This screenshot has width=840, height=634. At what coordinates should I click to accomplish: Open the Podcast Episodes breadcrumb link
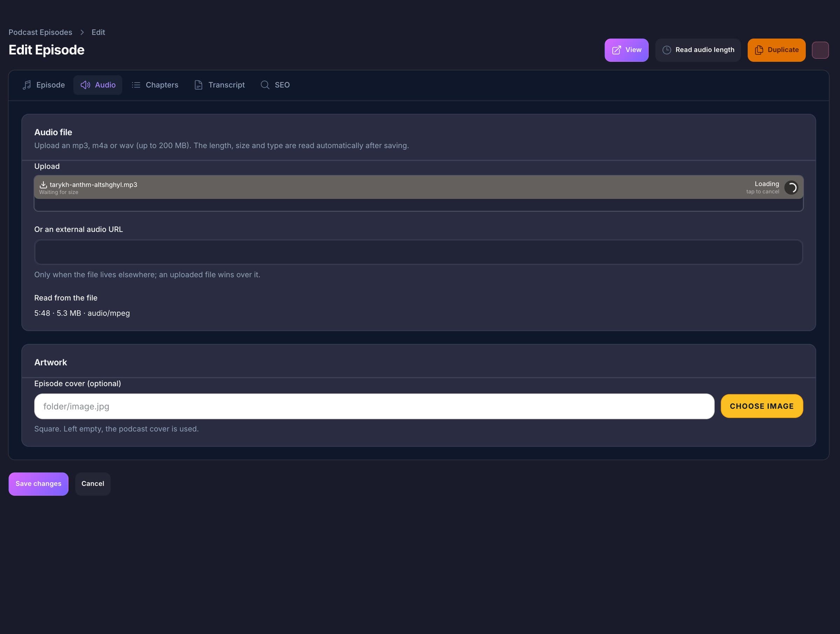(40, 32)
